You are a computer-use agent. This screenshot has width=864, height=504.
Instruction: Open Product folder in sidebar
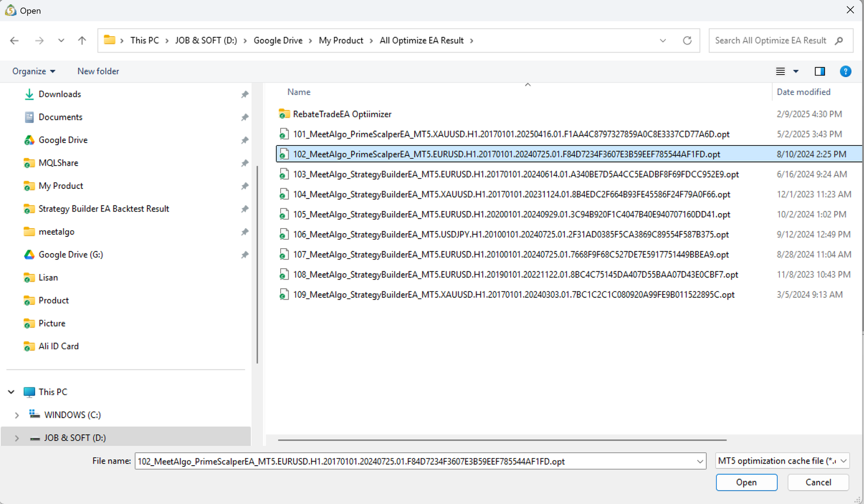(x=53, y=301)
